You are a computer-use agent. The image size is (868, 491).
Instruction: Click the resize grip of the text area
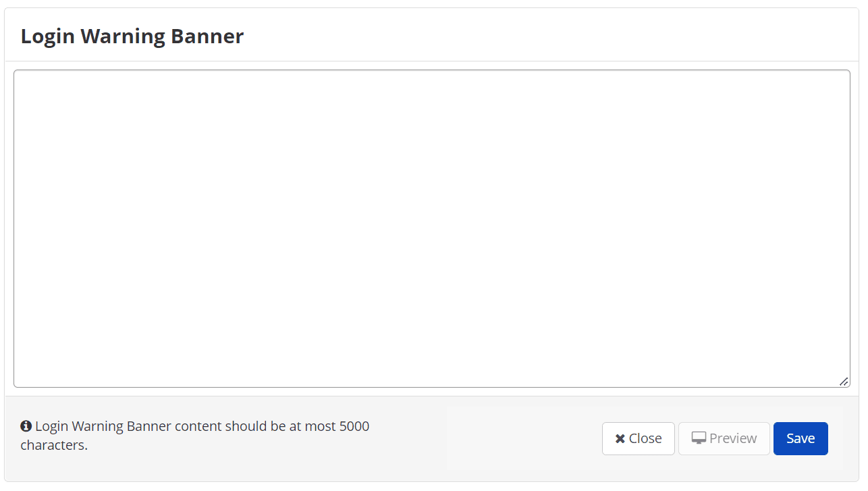pos(844,382)
